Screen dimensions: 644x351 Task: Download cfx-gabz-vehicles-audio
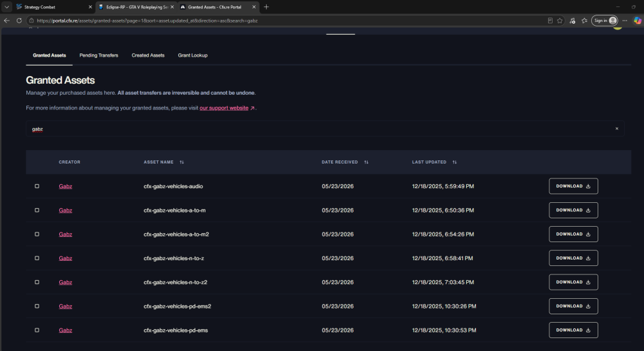coord(573,186)
